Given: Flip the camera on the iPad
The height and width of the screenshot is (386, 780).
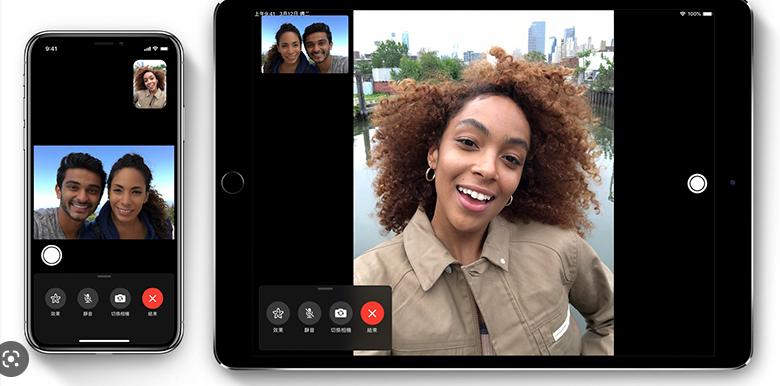Looking at the screenshot, I should [341, 313].
